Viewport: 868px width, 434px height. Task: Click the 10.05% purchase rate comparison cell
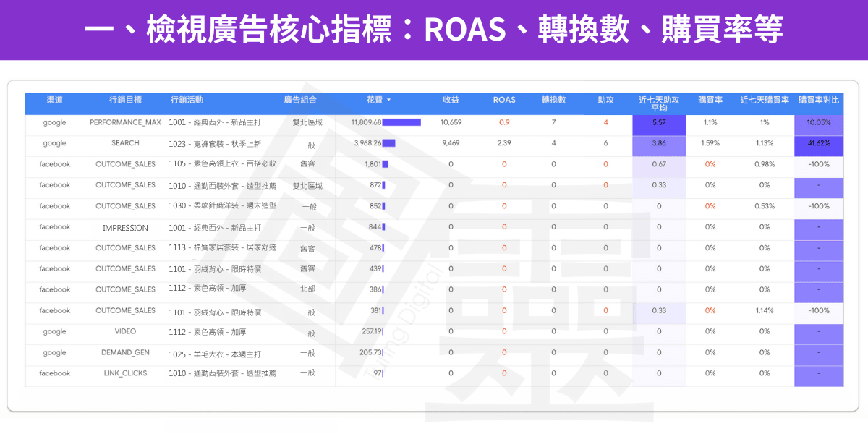click(x=819, y=122)
